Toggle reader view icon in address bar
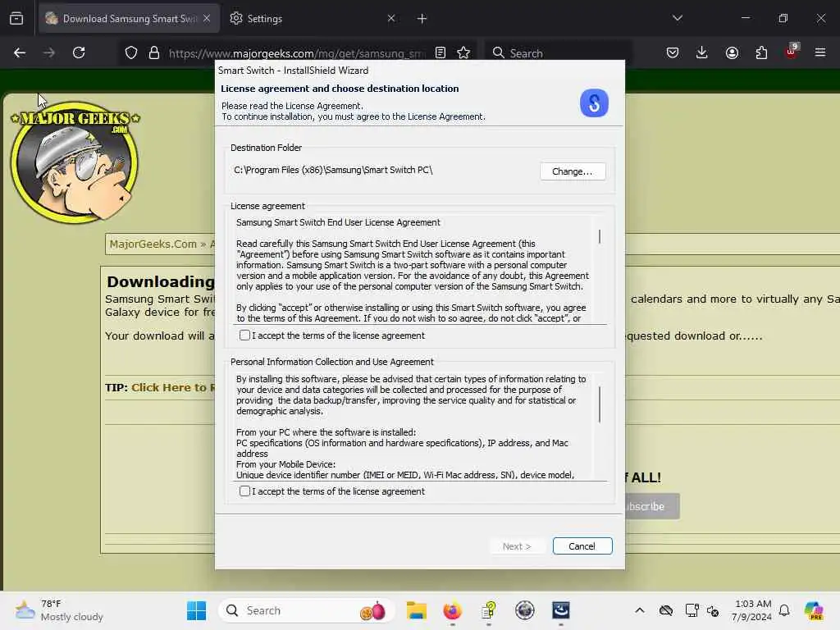This screenshot has height=630, width=840. pos(441,52)
